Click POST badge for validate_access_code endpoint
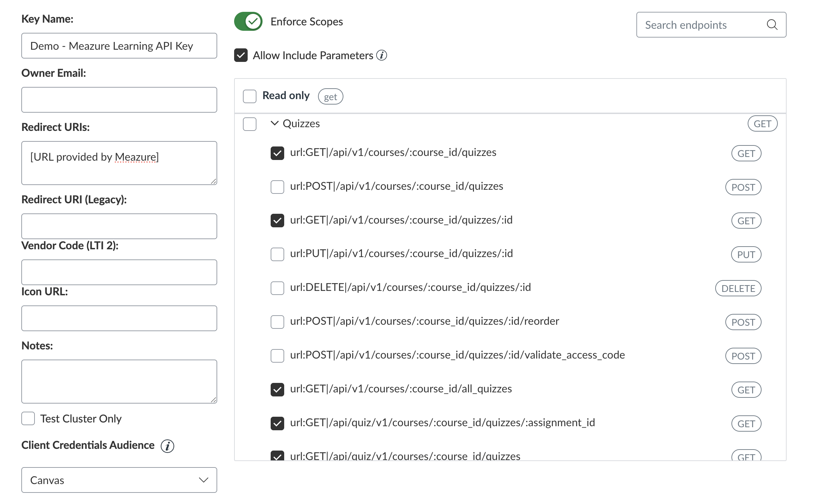 point(743,356)
